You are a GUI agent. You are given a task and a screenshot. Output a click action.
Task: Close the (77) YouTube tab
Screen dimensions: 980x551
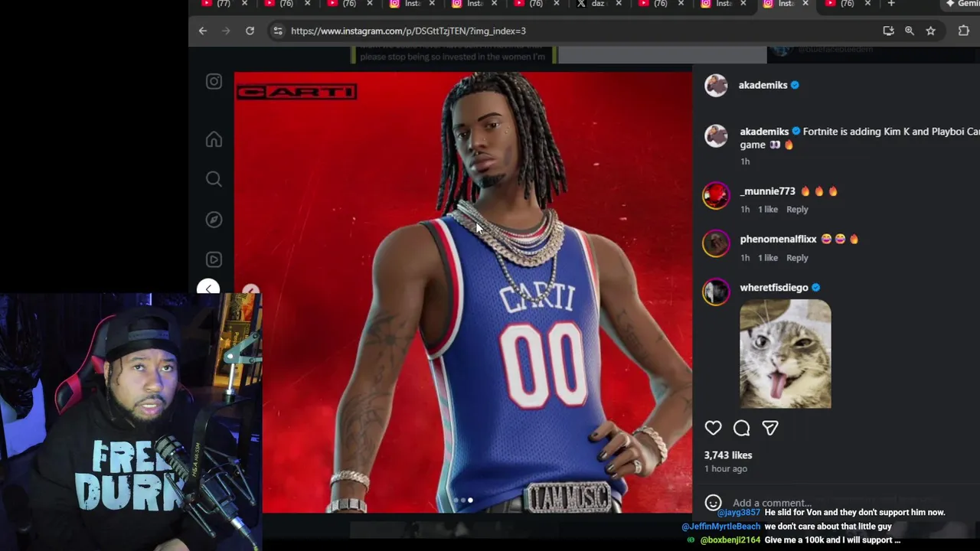pos(244,4)
